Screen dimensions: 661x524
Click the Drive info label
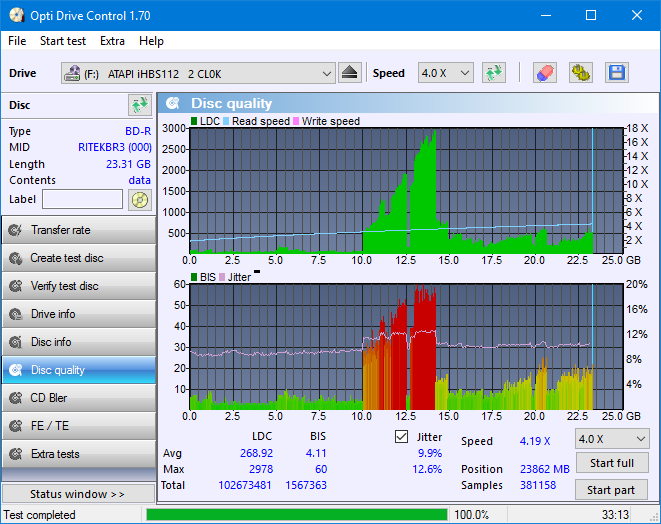pos(53,314)
